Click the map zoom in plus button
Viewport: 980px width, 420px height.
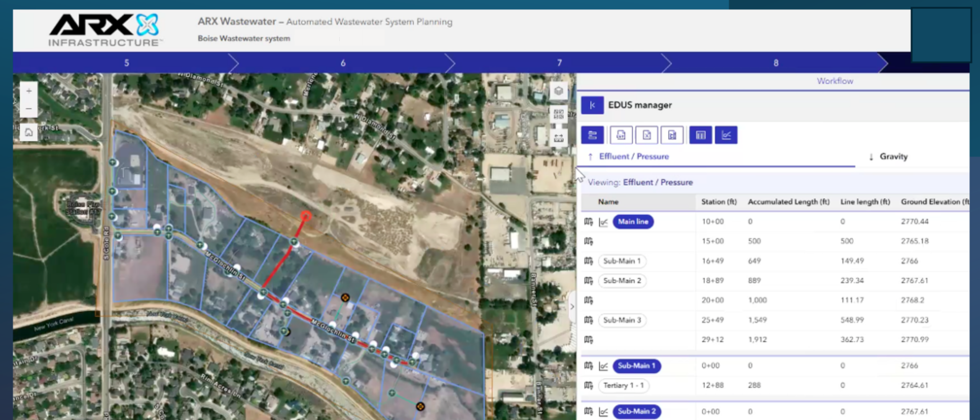tap(29, 91)
